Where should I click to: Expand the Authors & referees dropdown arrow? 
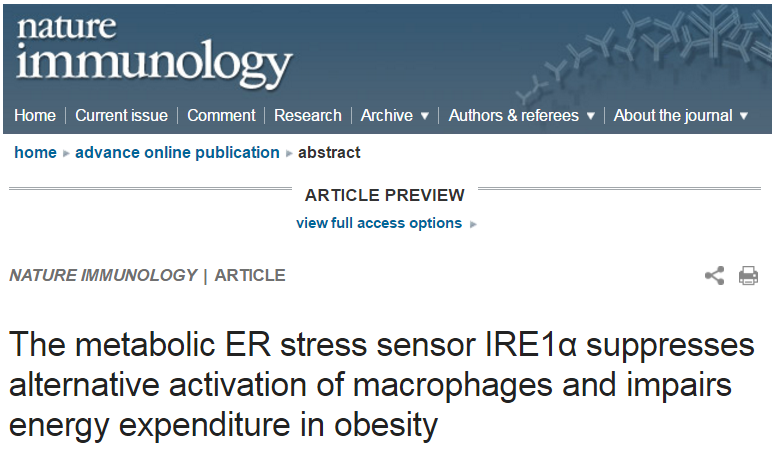591,116
